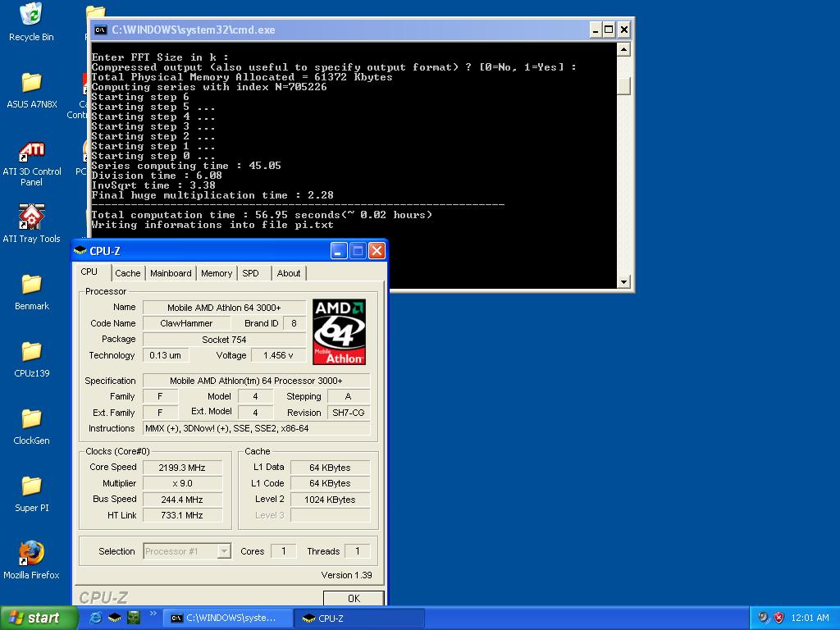Click the 'Version 1.39' text
840x630 pixels.
(x=347, y=575)
